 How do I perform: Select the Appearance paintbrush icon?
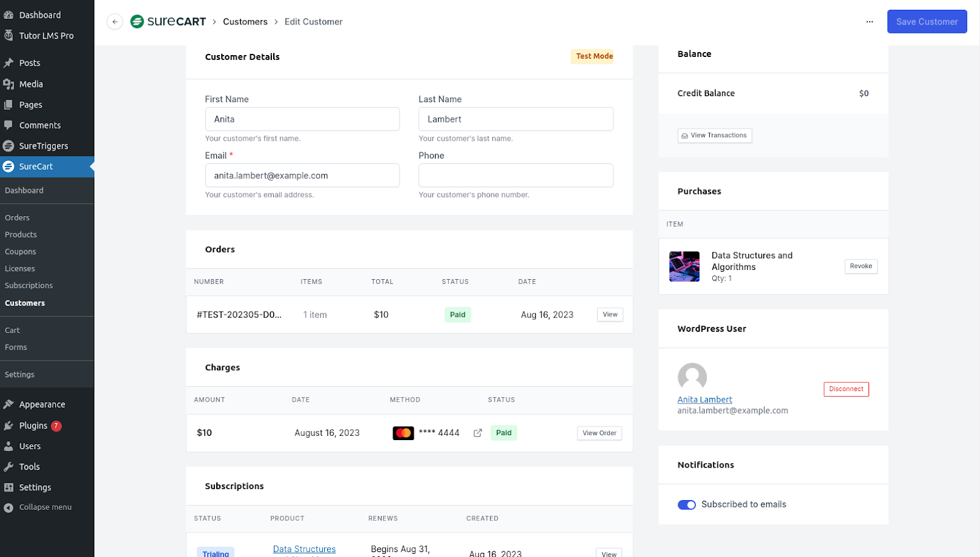click(x=9, y=404)
